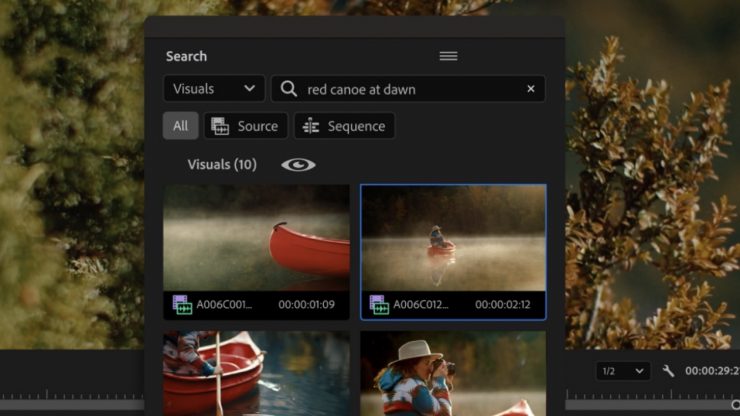Screen dimensions: 740x416
Task: Click the clip type icon beside A006C001
Action: click(181, 304)
